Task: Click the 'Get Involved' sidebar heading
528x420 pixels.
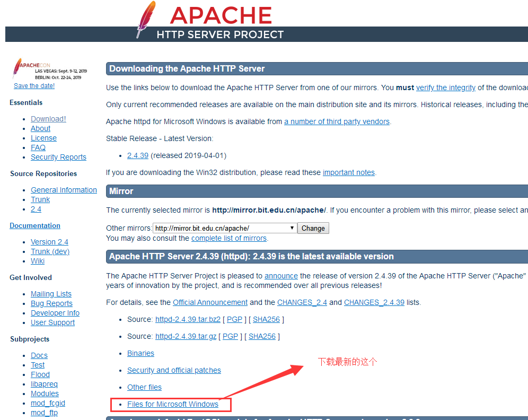Action: [31, 277]
